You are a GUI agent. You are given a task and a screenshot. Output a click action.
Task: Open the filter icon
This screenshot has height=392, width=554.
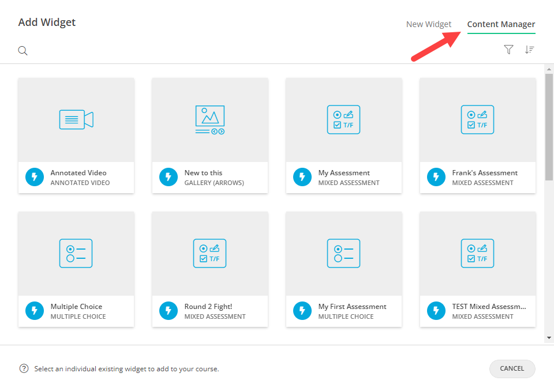pyautogui.click(x=508, y=50)
